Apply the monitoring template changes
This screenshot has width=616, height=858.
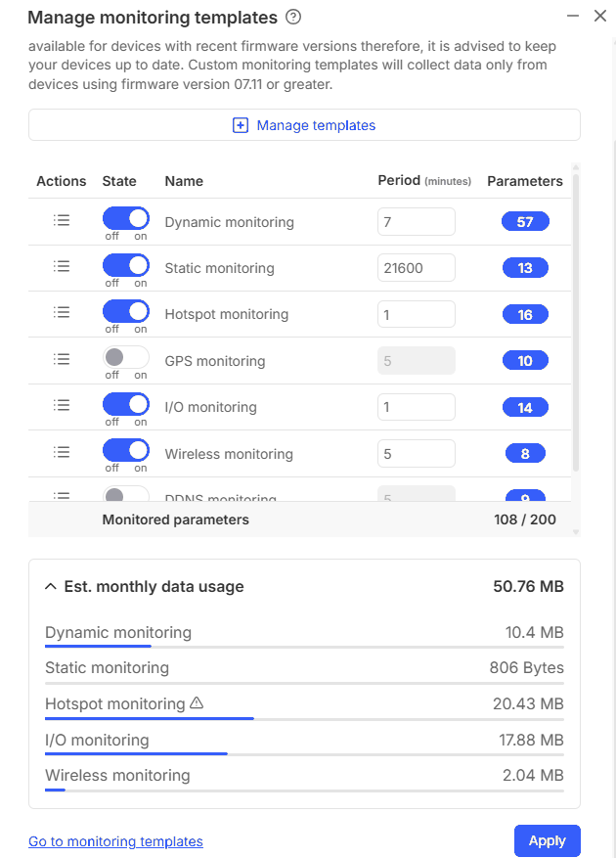tap(547, 840)
